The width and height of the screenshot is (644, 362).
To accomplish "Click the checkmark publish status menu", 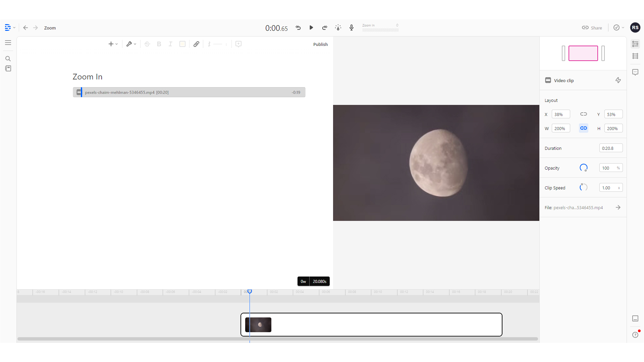I will [x=618, y=27].
